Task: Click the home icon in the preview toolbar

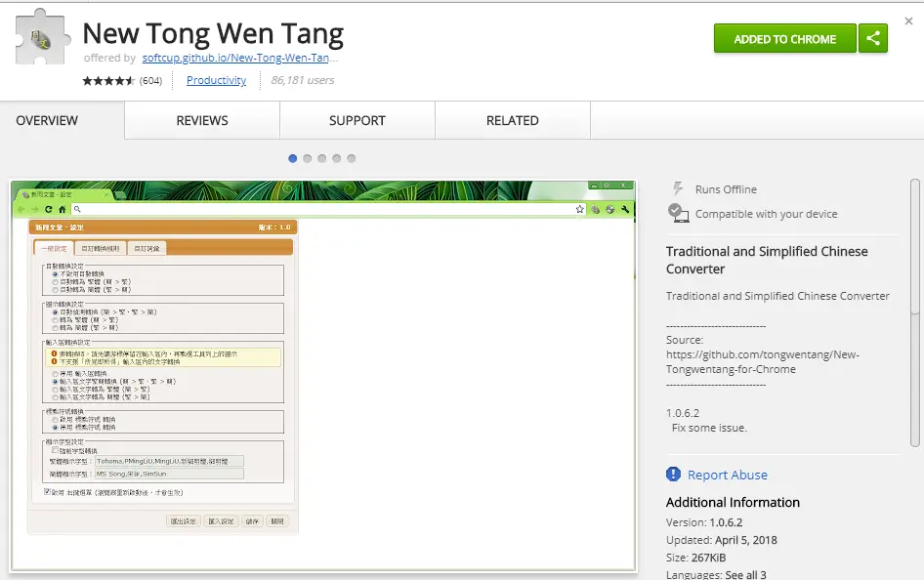Action: point(61,209)
